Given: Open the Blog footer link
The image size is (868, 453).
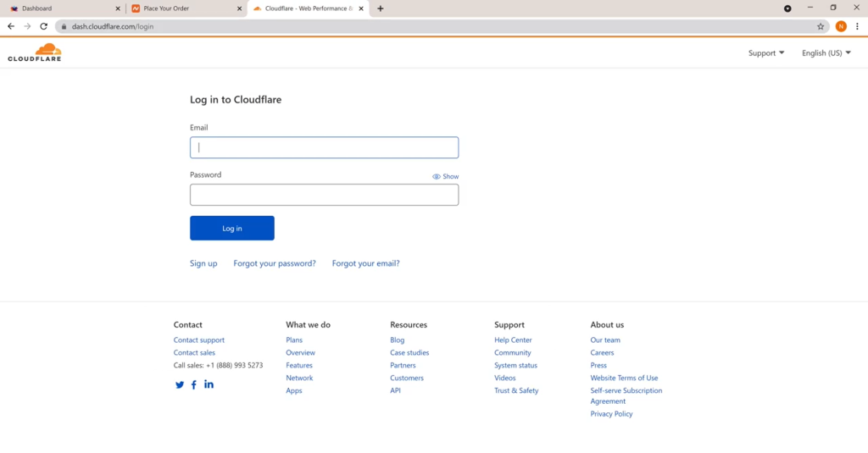Looking at the screenshot, I should pyautogui.click(x=398, y=340).
